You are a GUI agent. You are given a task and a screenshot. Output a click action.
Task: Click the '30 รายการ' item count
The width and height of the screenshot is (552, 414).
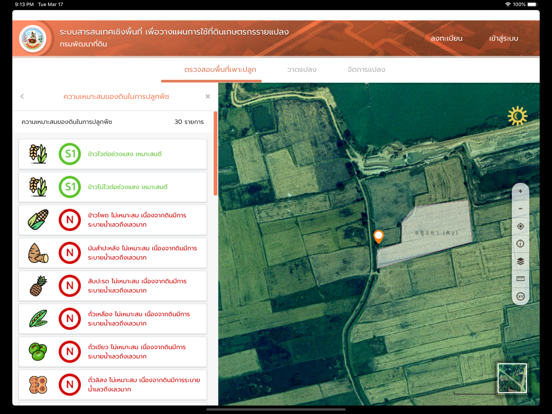coord(189,122)
